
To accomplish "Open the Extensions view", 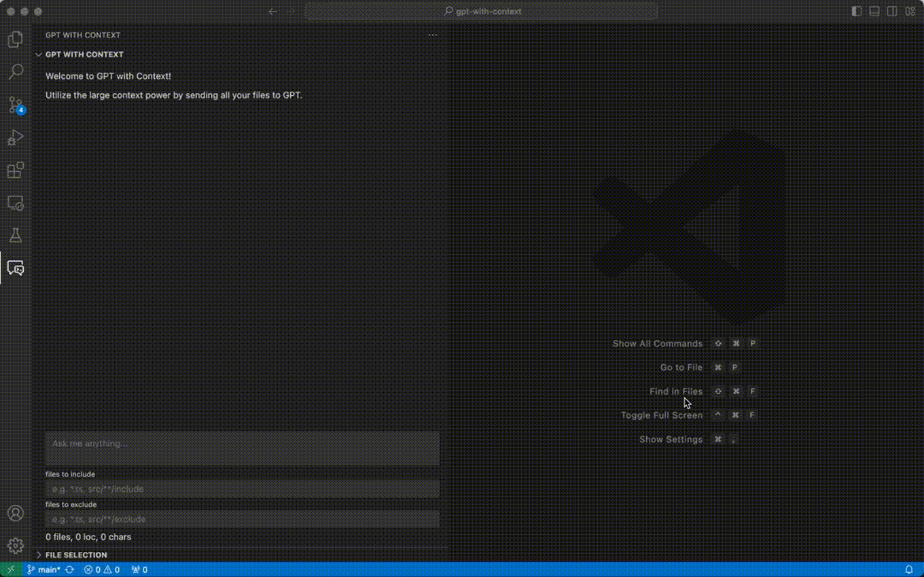I will 16,170.
